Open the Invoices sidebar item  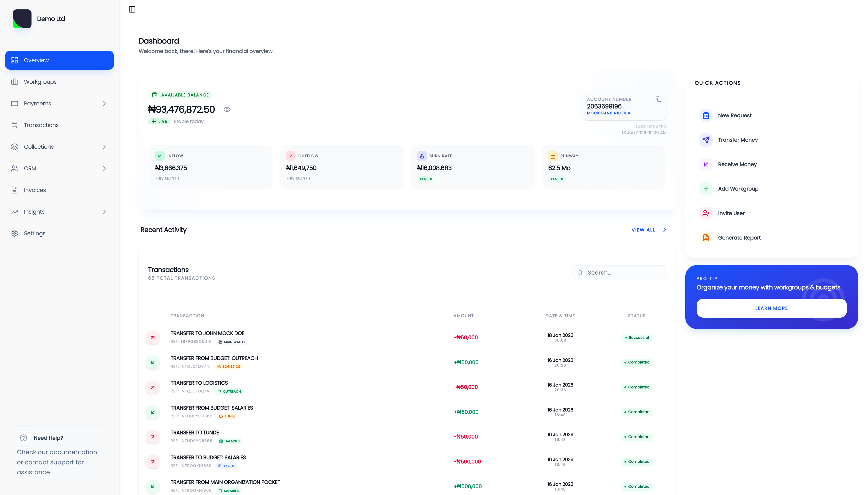coord(35,190)
